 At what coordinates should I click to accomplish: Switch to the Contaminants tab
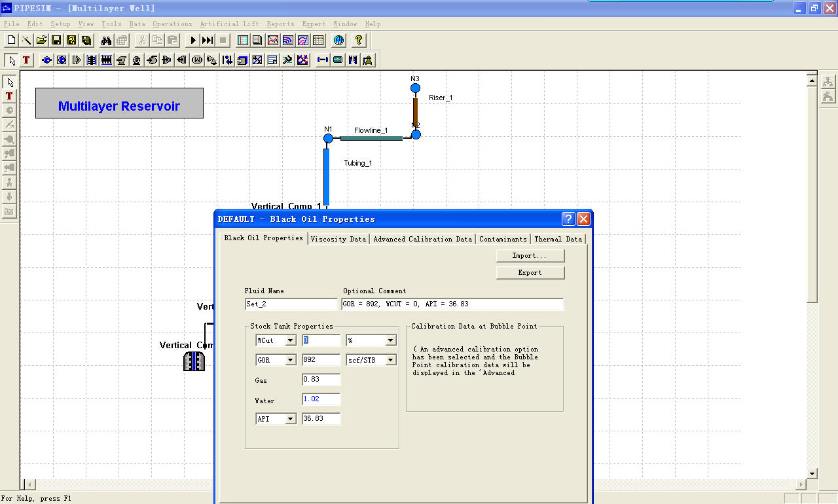(503, 239)
